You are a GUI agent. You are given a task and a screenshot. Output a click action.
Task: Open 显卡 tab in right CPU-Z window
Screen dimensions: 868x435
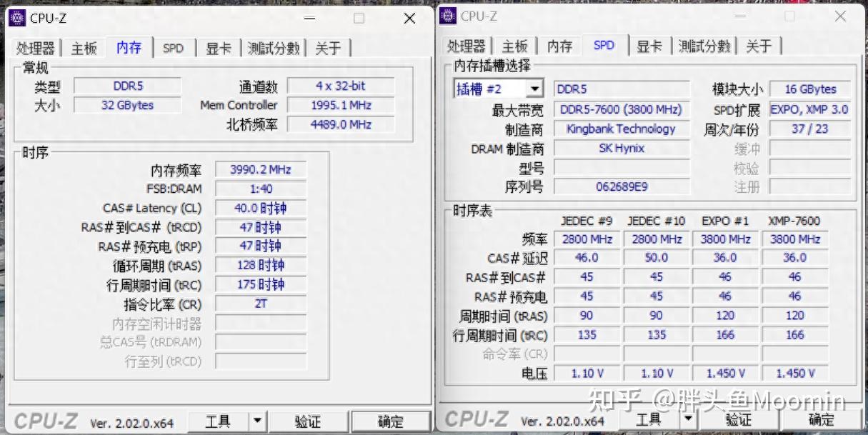649,46
